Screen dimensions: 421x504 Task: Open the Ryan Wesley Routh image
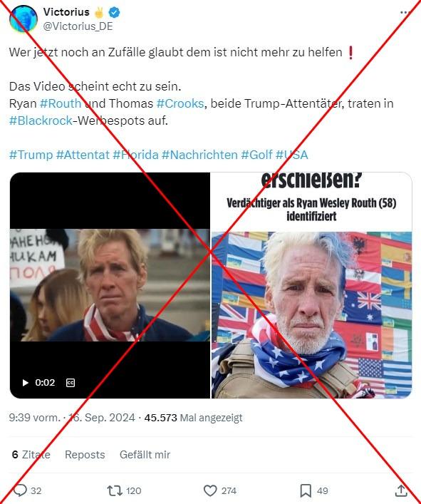311,285
